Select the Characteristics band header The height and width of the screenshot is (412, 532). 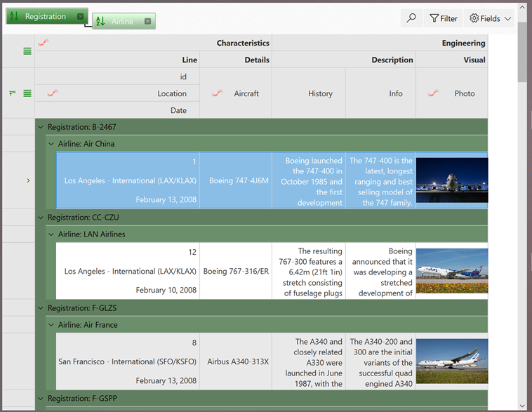154,43
